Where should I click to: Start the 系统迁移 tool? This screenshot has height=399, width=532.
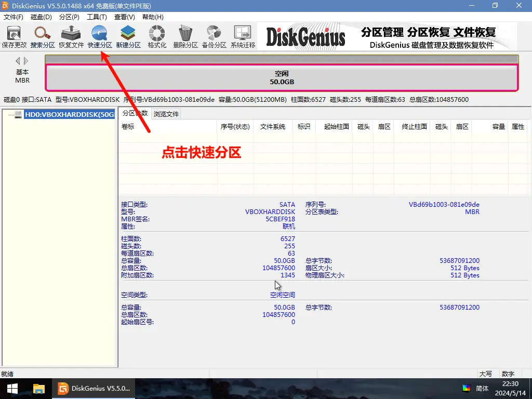(x=243, y=37)
